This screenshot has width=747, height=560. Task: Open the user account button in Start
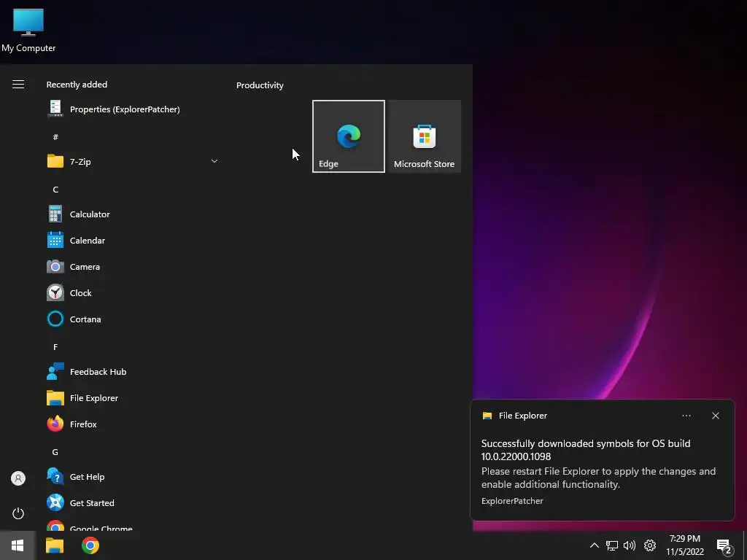[18, 478]
